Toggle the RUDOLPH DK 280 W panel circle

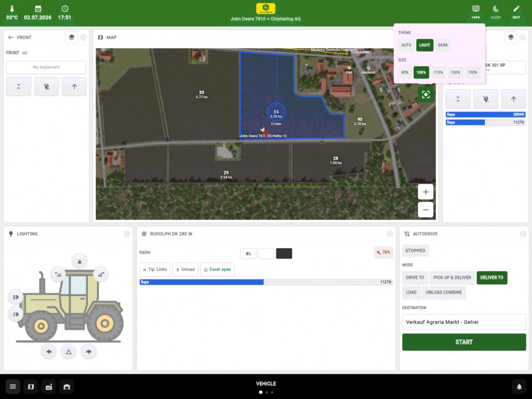[390, 234]
